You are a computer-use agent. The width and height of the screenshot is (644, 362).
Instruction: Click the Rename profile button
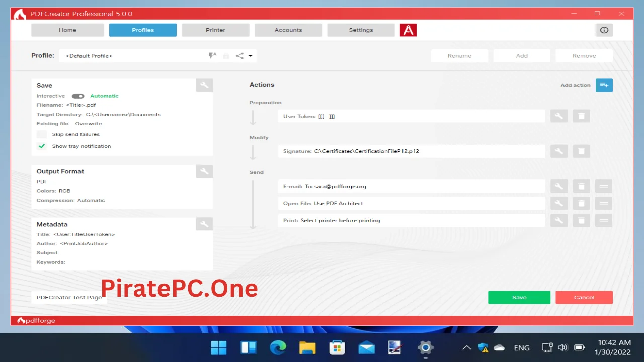(x=459, y=56)
